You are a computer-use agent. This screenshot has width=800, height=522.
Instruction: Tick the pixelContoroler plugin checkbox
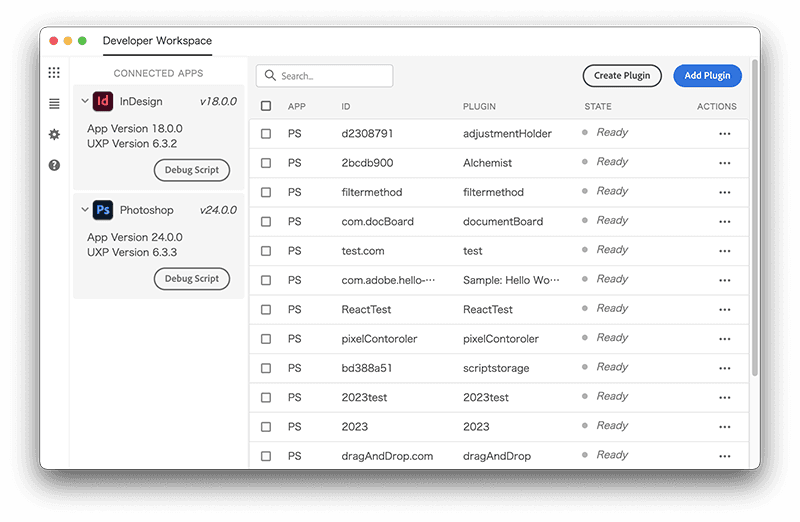point(266,339)
